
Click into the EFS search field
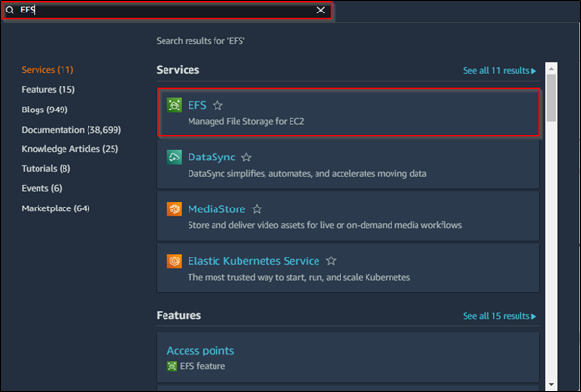point(166,11)
